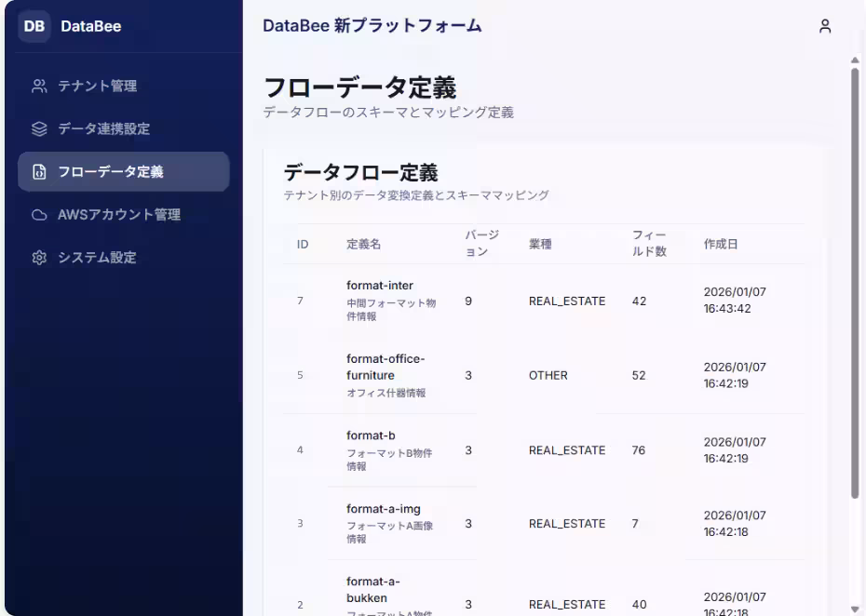
Task: Select フローデータ定義 menu item
Action: (x=124, y=171)
